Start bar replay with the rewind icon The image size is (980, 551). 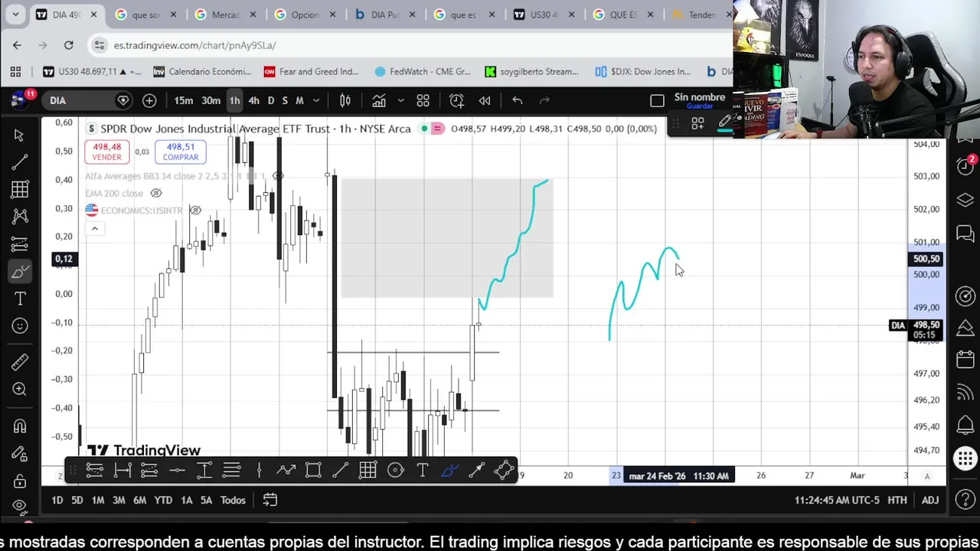pos(485,100)
